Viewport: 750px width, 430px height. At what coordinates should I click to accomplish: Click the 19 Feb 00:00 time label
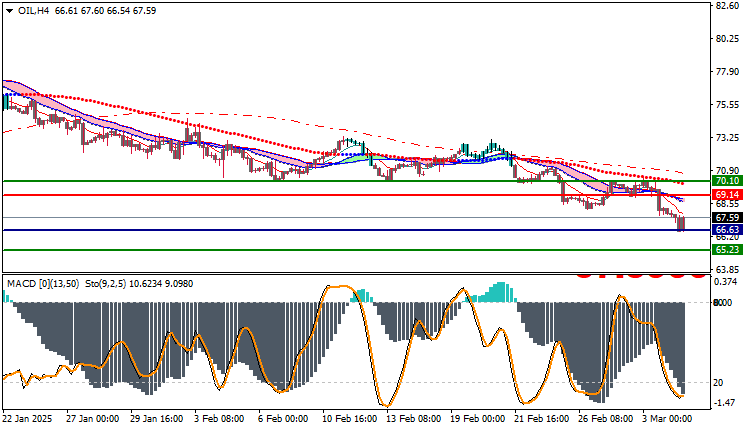(x=477, y=419)
